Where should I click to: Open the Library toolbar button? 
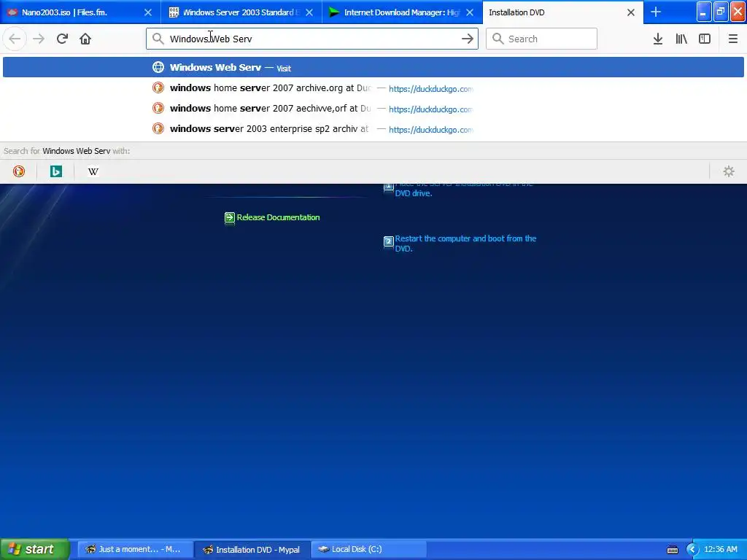tap(681, 39)
